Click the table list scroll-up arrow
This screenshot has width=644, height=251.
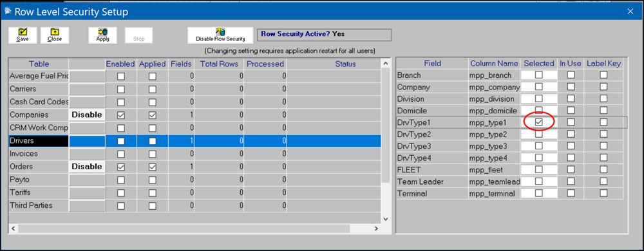click(385, 64)
